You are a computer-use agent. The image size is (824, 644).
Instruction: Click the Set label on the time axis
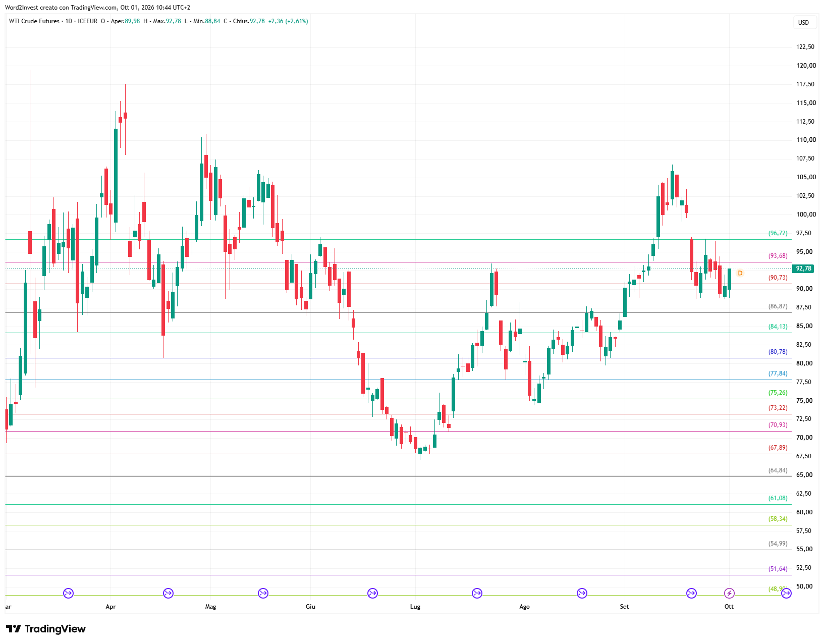tap(625, 607)
